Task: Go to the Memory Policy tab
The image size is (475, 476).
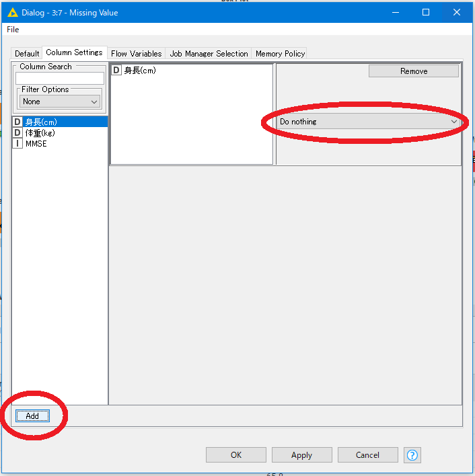Action: coord(280,54)
